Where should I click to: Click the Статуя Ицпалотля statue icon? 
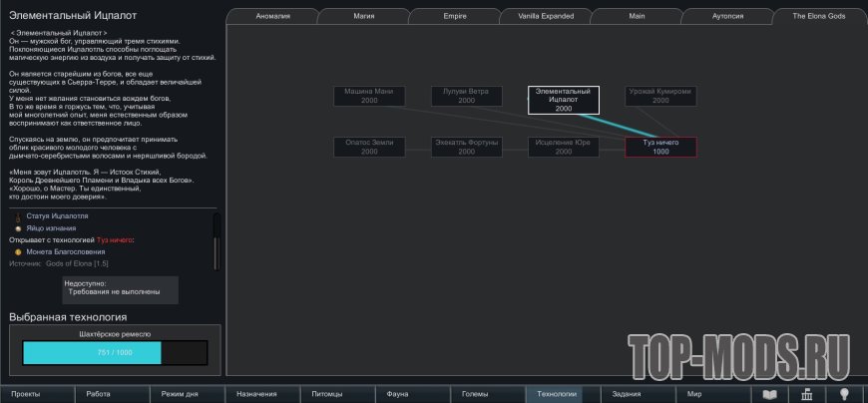pos(18,215)
